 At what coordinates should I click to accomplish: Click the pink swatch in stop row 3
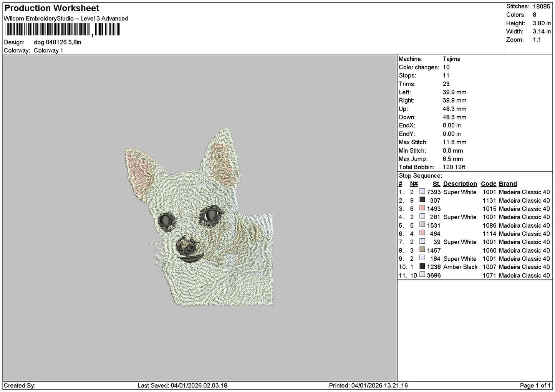point(422,208)
